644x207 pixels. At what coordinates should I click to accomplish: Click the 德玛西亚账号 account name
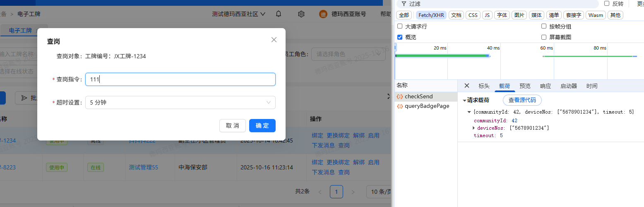[348, 14]
